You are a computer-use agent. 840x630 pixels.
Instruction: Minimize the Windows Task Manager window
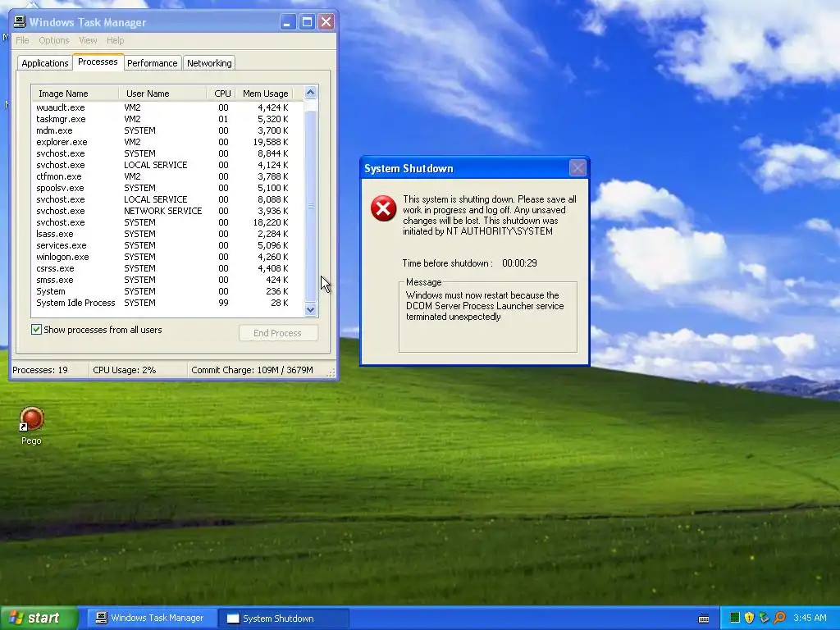point(288,22)
